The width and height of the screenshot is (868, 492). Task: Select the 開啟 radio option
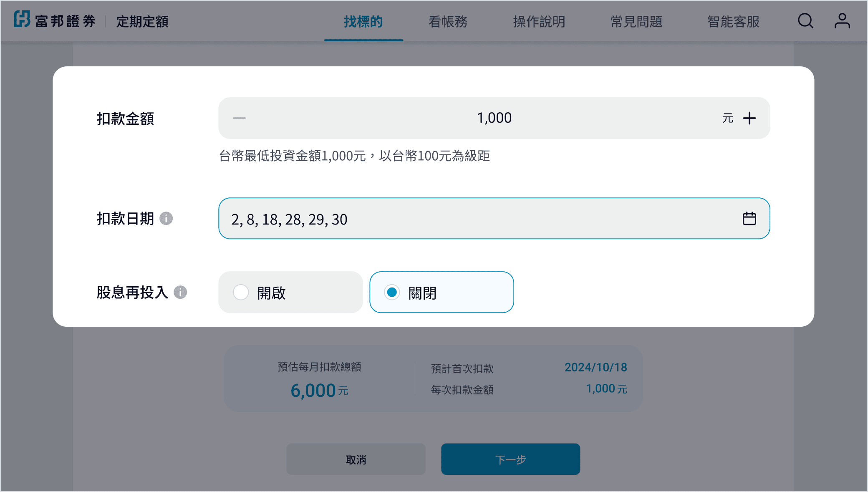(241, 292)
